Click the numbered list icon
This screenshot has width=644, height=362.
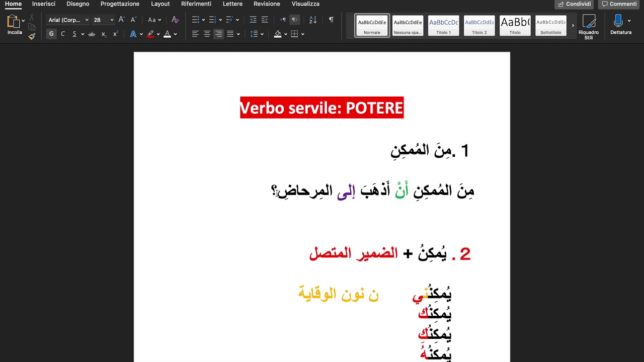(212, 20)
